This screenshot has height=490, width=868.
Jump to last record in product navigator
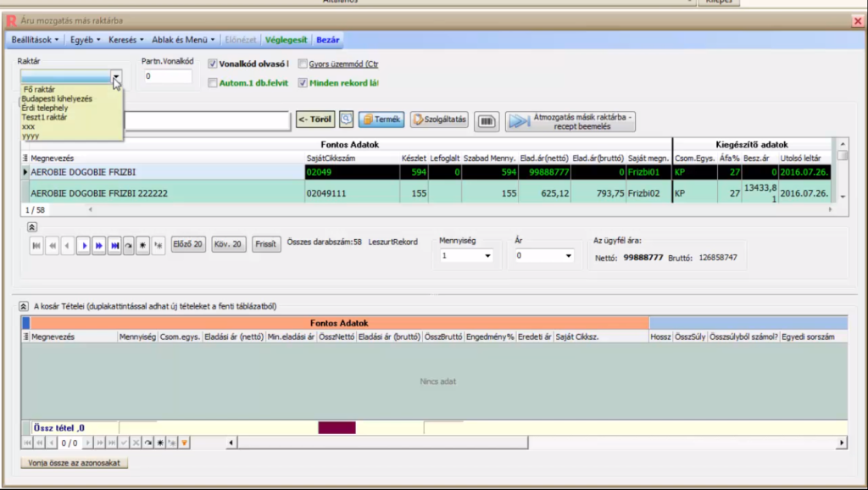(114, 245)
